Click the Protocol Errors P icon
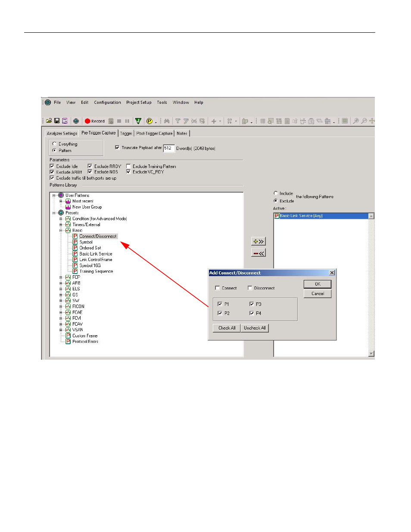Image resolution: width=411 pixels, height=532 pixels. 68,341
